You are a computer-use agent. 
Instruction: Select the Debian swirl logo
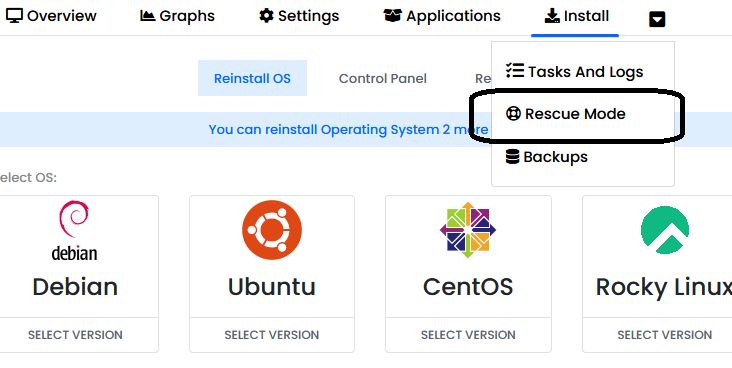[74, 230]
